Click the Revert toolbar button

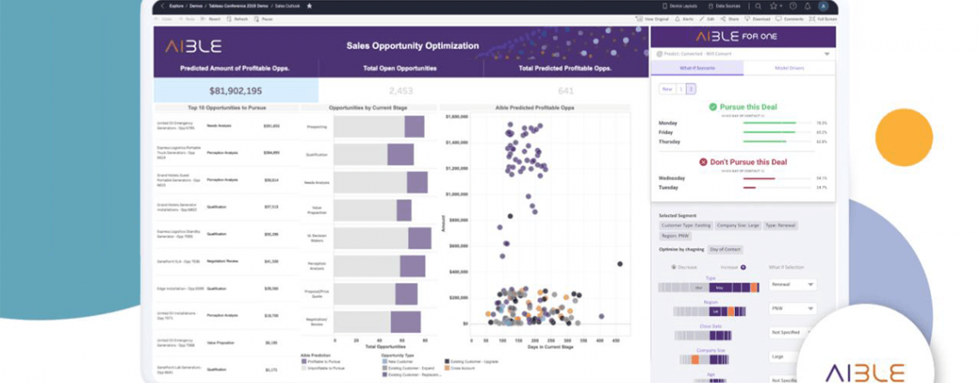211,19
